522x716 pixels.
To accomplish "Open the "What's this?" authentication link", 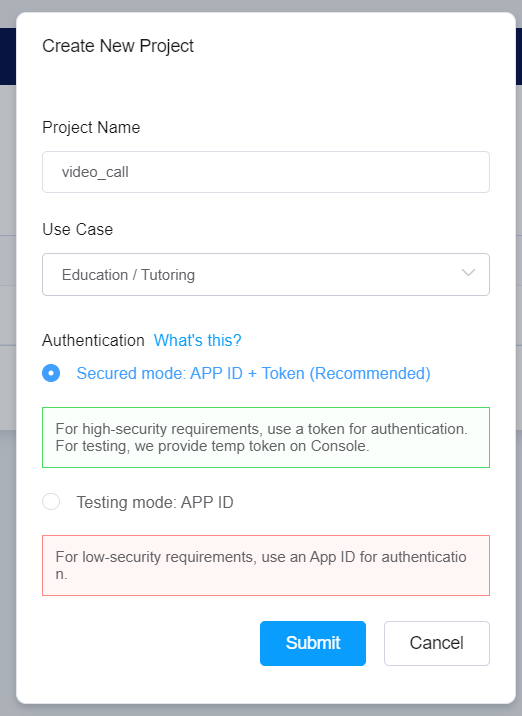I will pyautogui.click(x=197, y=340).
